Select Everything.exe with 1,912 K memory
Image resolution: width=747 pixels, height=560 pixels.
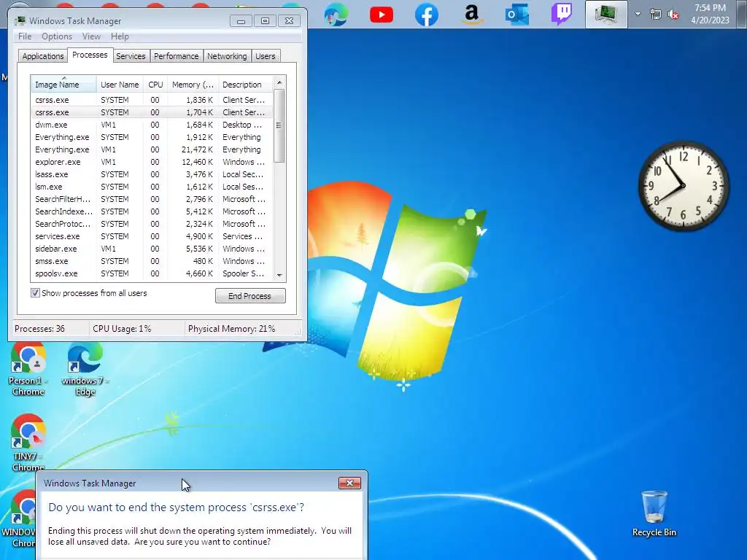click(x=152, y=137)
